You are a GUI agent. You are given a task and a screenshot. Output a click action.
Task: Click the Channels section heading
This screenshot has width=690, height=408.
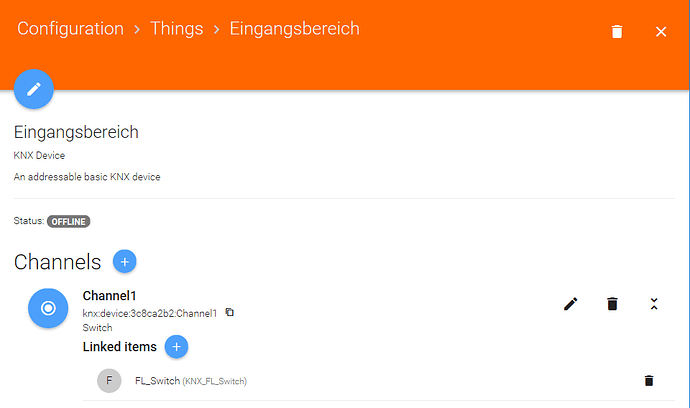[58, 262]
